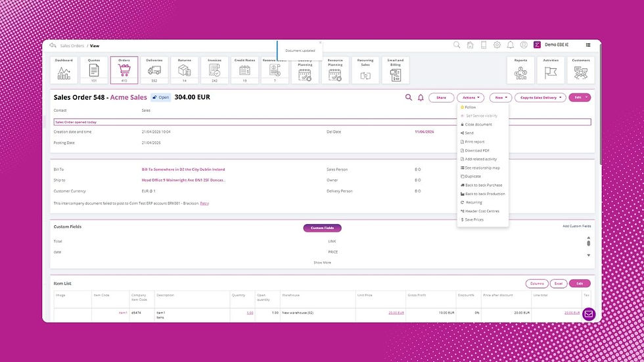Open the Email and Billing tile

pyautogui.click(x=396, y=70)
